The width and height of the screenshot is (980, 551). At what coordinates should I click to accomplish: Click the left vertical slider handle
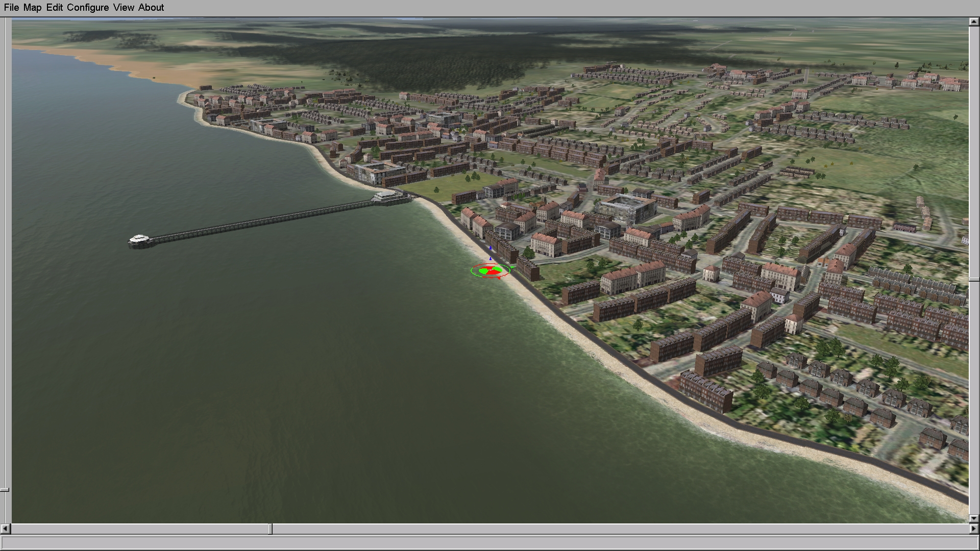(5, 490)
